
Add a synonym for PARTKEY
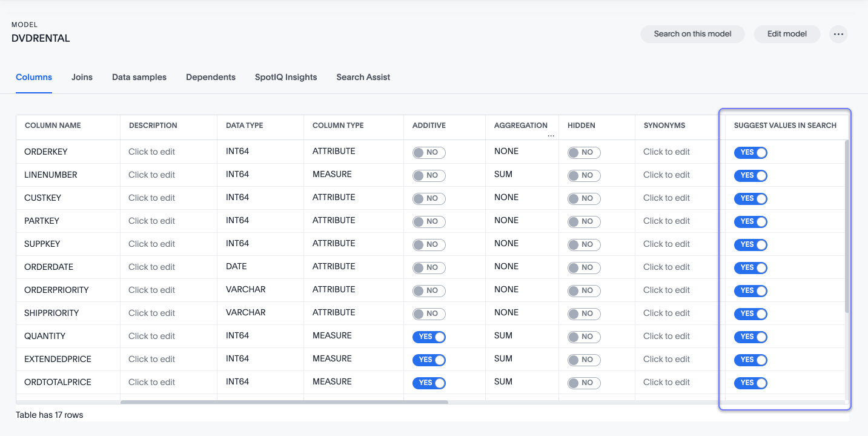pyautogui.click(x=666, y=220)
